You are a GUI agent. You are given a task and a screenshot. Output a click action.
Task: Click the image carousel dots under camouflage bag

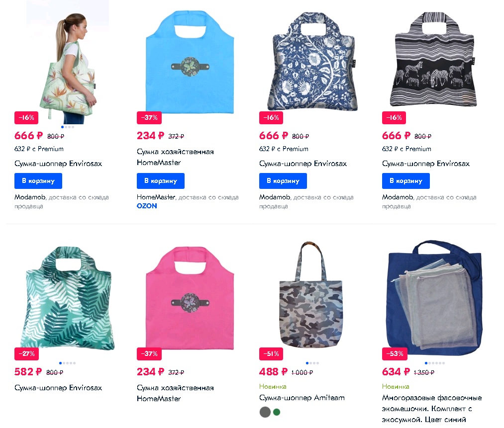[x=312, y=363]
